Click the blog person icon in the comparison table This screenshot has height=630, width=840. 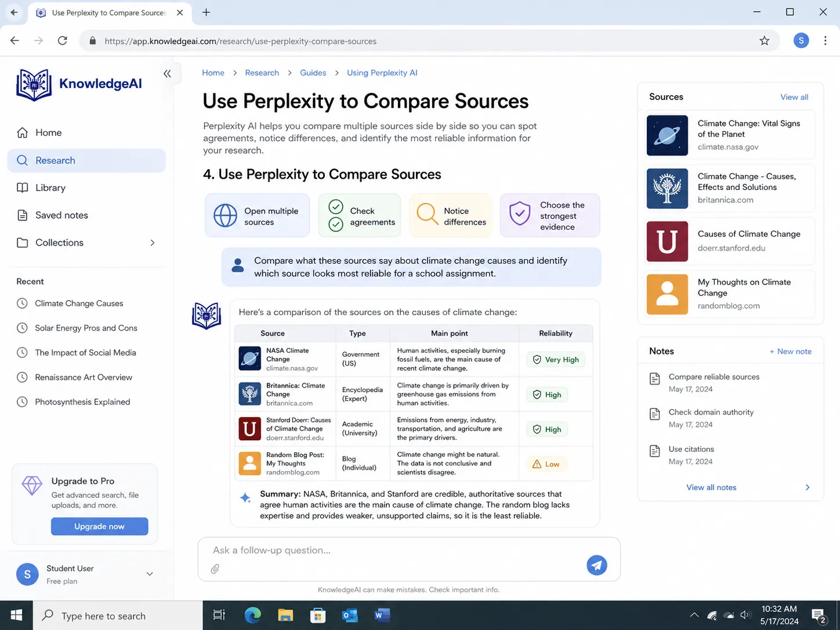click(x=250, y=464)
